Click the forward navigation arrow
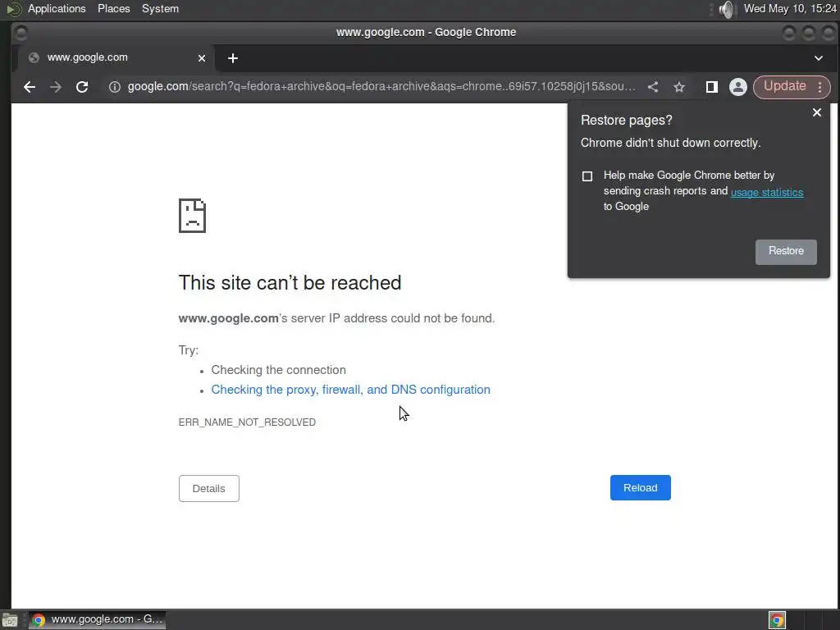 [x=56, y=87]
